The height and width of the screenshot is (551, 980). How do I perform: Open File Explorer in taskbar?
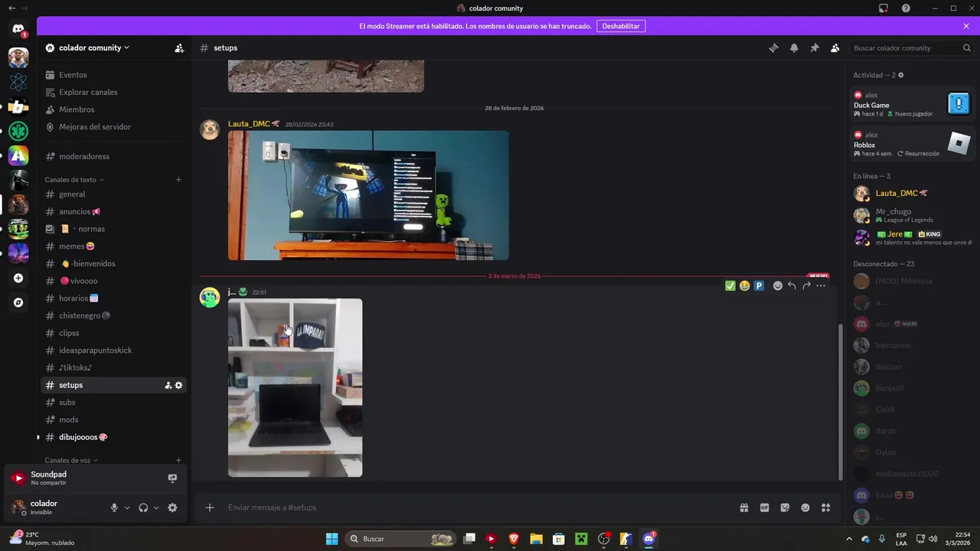[536, 539]
